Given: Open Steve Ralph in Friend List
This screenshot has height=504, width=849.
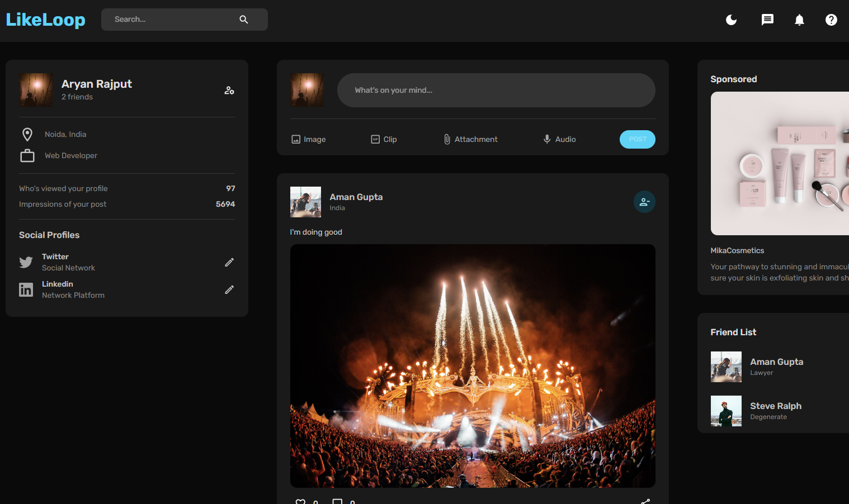Looking at the screenshot, I should coord(776,406).
